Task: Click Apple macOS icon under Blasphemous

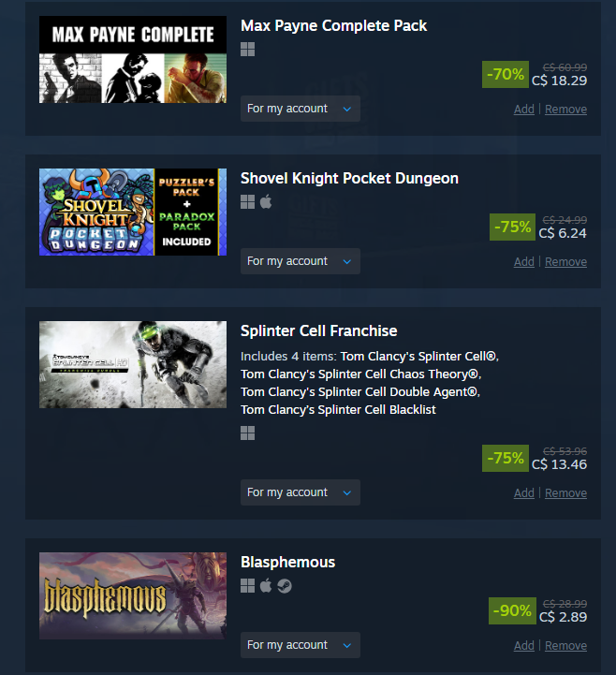Action: [266, 585]
